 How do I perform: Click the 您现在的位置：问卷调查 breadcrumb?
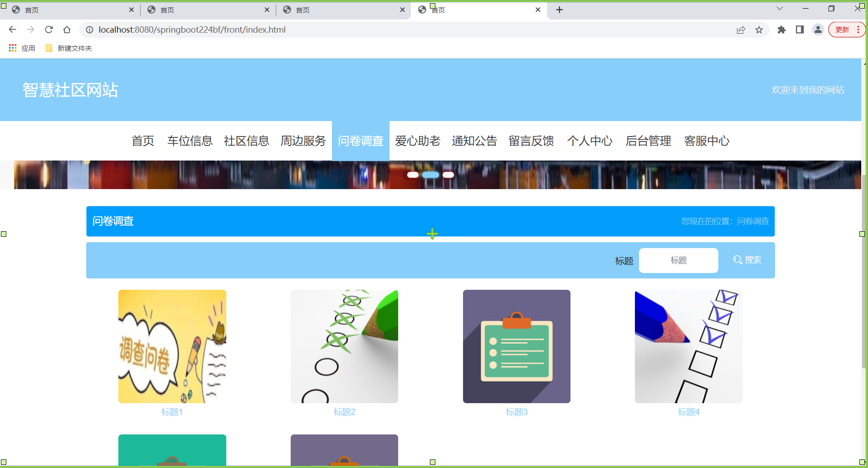725,221
